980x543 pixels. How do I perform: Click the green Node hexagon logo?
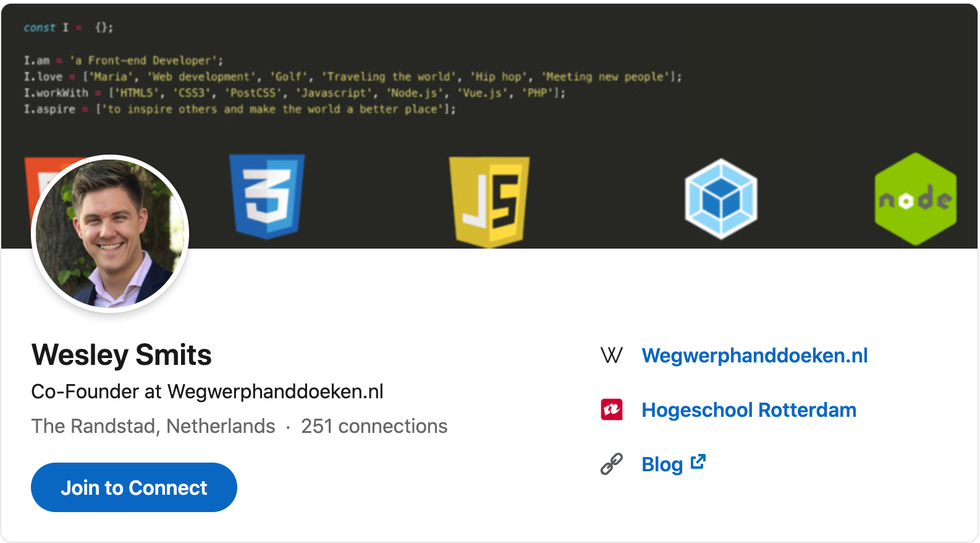click(x=916, y=199)
